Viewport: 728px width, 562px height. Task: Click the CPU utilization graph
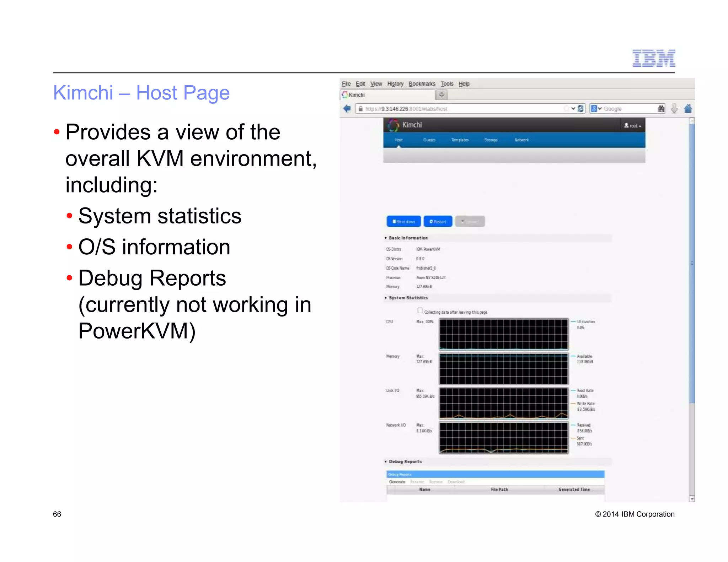tap(503, 334)
